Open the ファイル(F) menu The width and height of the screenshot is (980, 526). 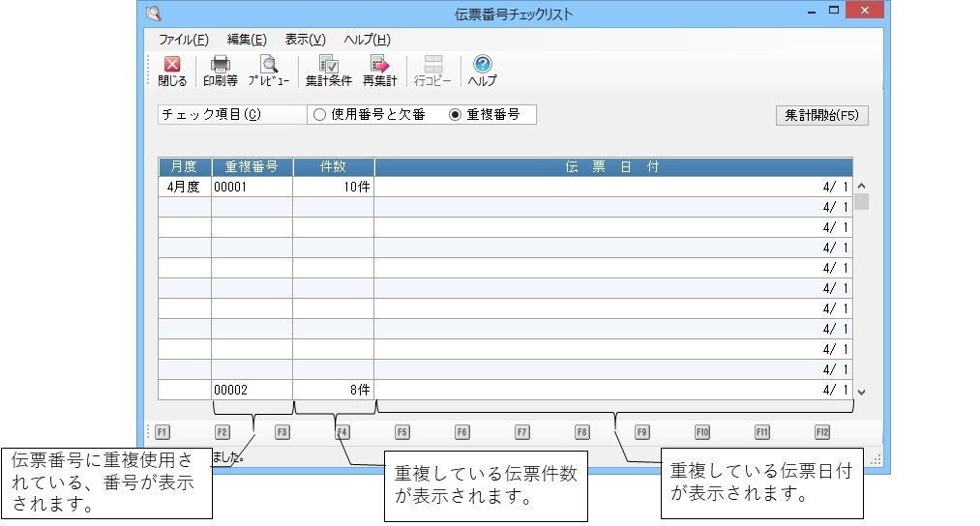tap(184, 40)
